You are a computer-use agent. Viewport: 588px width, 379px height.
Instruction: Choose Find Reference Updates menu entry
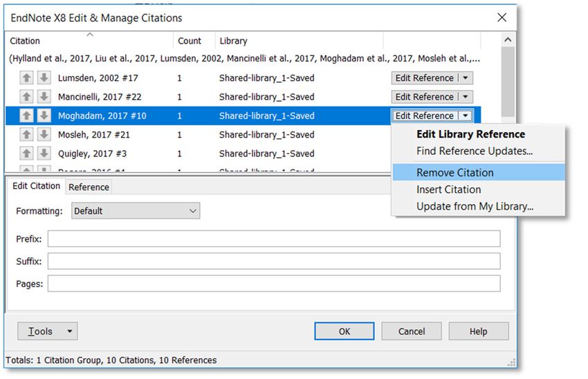click(x=478, y=151)
